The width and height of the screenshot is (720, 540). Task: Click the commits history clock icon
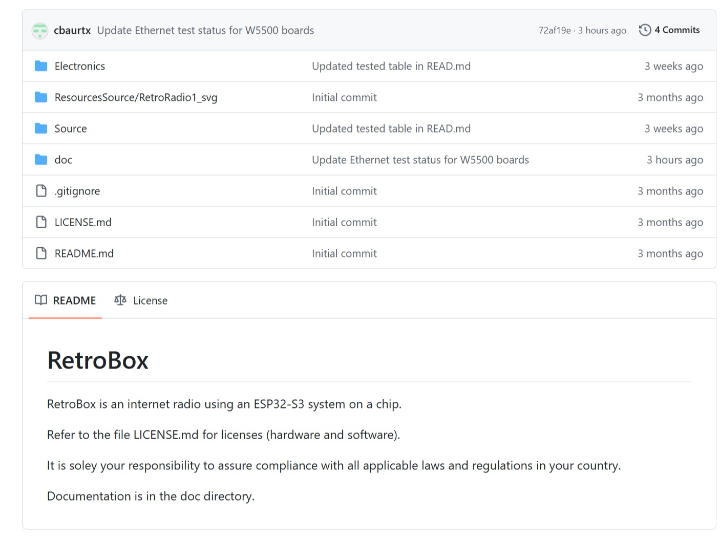click(x=645, y=30)
